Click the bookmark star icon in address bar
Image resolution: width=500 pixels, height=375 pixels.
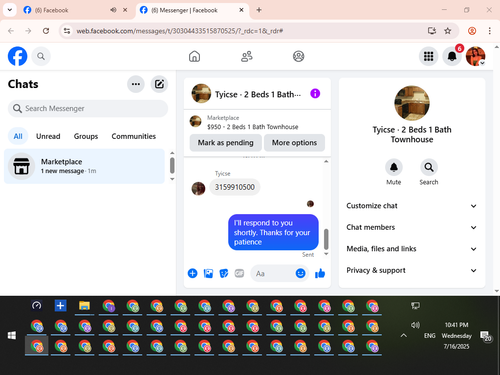(448, 31)
